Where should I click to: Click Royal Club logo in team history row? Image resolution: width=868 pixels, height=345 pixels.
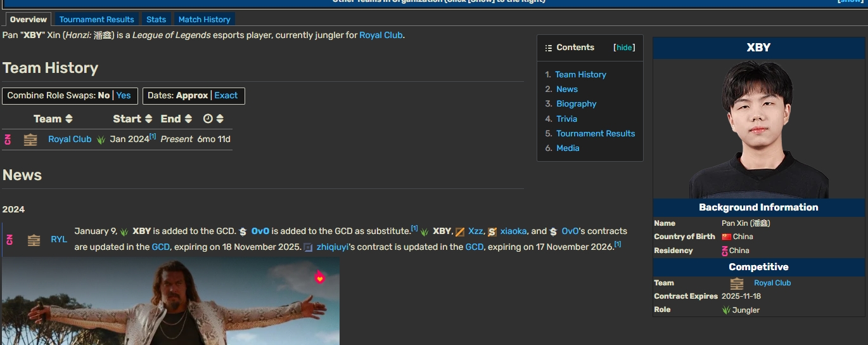(x=30, y=140)
